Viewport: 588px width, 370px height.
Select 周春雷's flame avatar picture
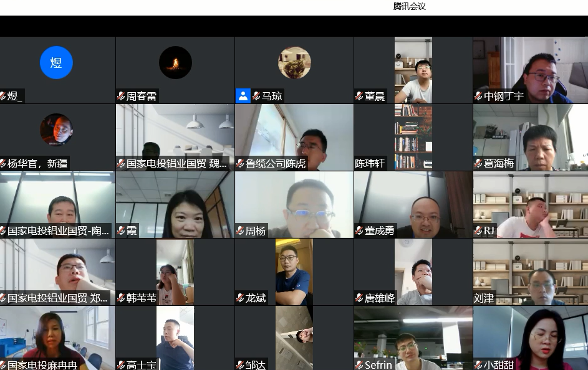click(175, 63)
